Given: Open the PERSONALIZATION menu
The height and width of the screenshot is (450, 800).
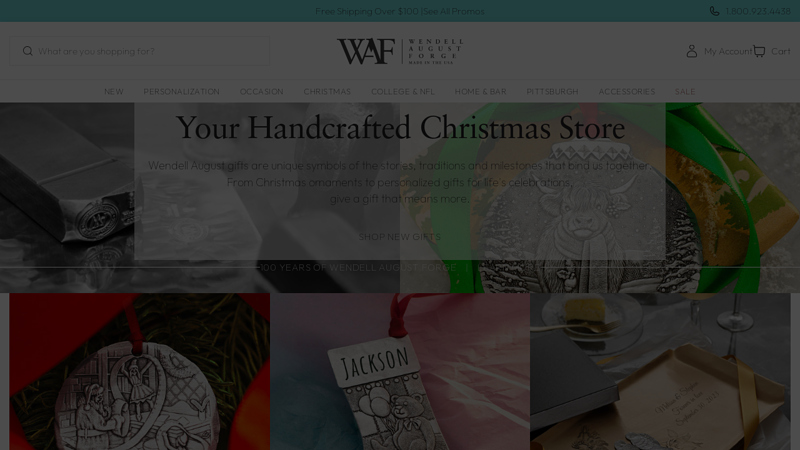Looking at the screenshot, I should coord(182,91).
